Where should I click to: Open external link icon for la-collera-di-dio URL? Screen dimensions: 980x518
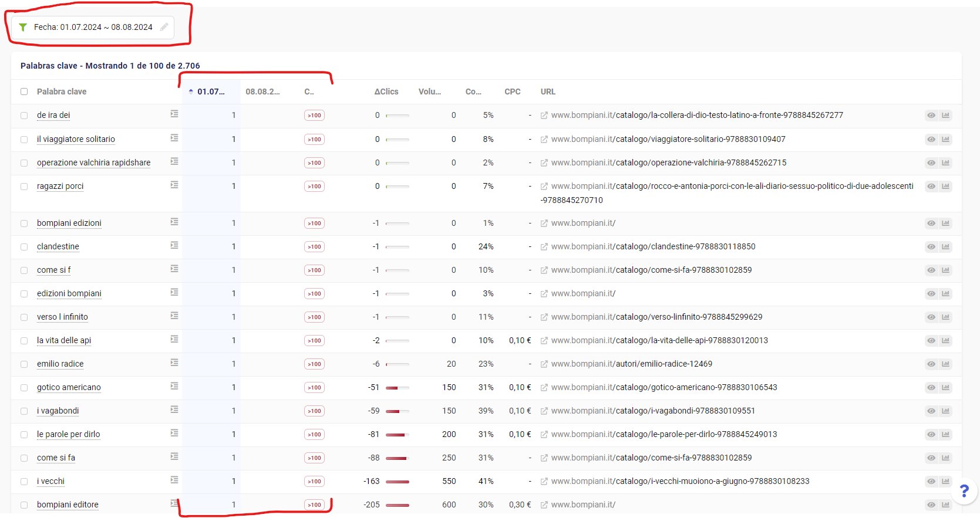pyautogui.click(x=544, y=116)
